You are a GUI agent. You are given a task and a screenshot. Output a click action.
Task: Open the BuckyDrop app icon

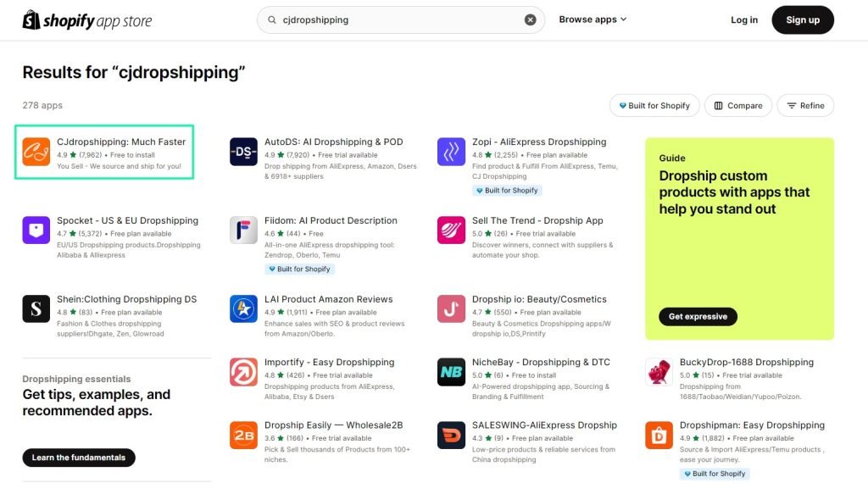659,372
